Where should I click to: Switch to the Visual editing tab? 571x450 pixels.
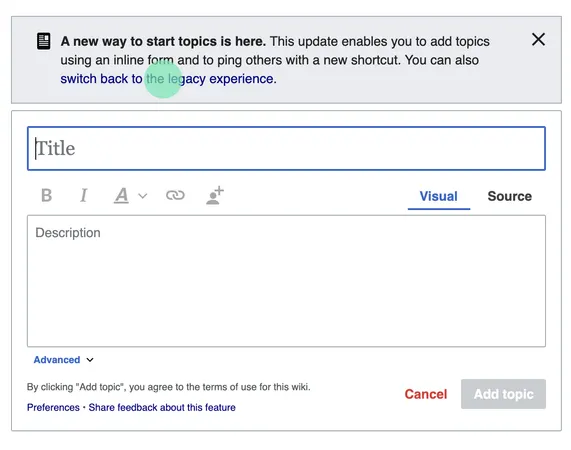pos(438,197)
